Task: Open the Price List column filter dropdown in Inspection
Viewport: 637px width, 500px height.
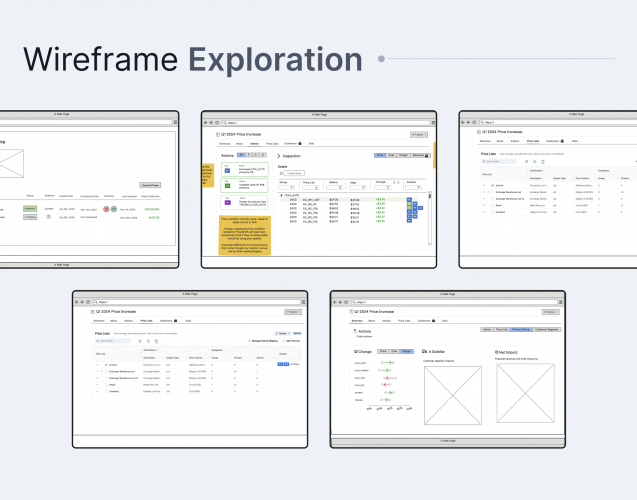Action: [311, 188]
